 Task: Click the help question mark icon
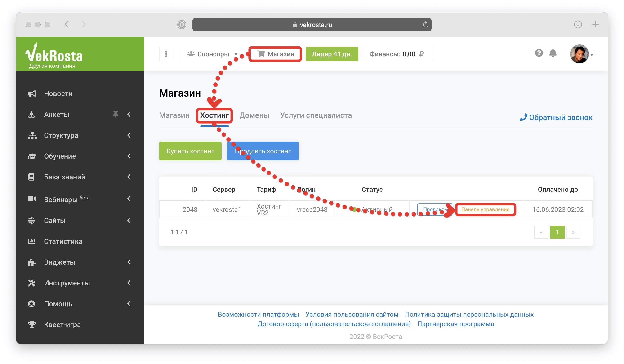click(539, 53)
